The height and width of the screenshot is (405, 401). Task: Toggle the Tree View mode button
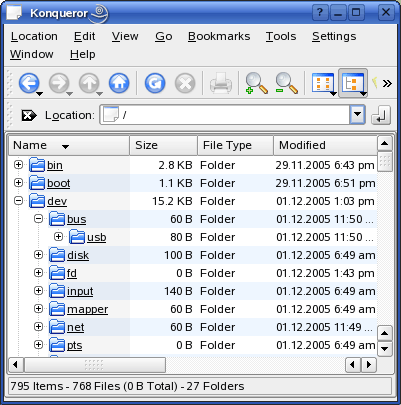(x=353, y=83)
